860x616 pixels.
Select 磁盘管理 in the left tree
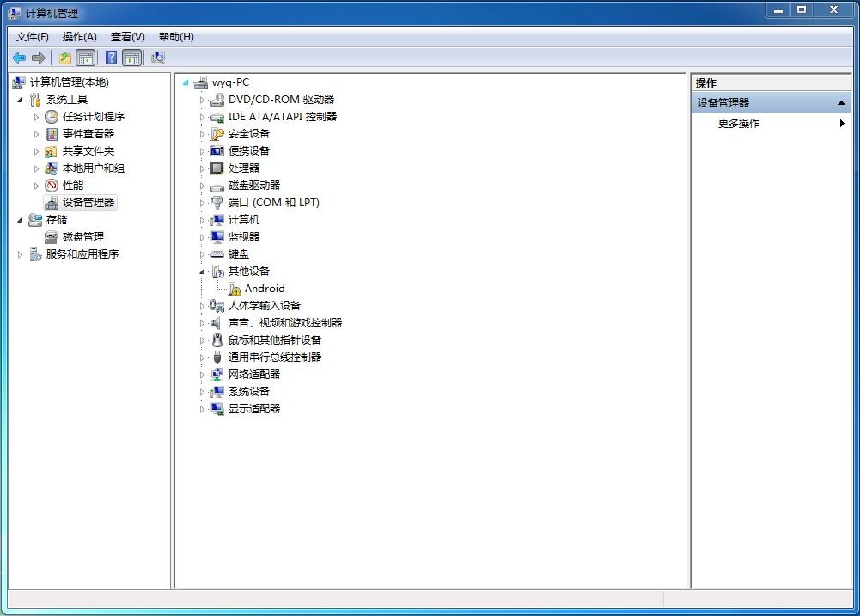82,237
